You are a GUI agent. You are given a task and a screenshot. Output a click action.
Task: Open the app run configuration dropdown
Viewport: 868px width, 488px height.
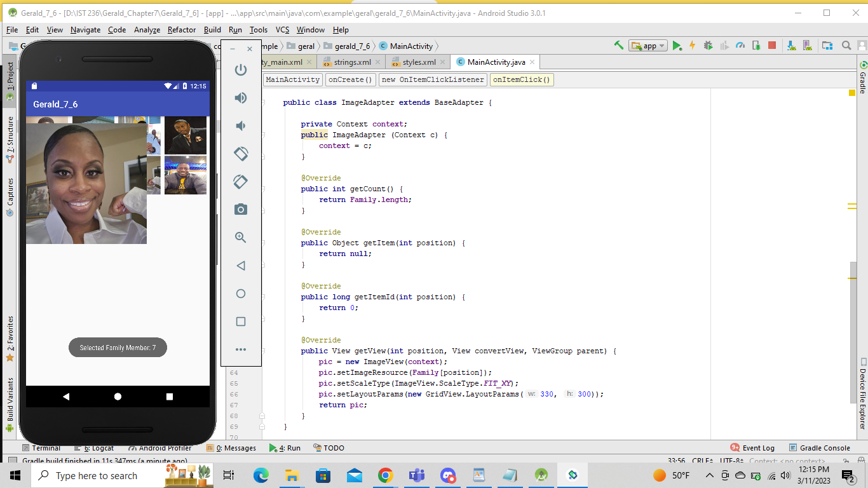(648, 46)
